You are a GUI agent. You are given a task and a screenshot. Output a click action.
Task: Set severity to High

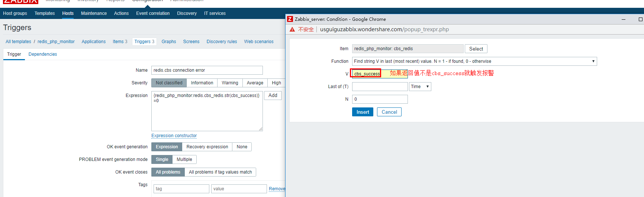pyautogui.click(x=276, y=83)
